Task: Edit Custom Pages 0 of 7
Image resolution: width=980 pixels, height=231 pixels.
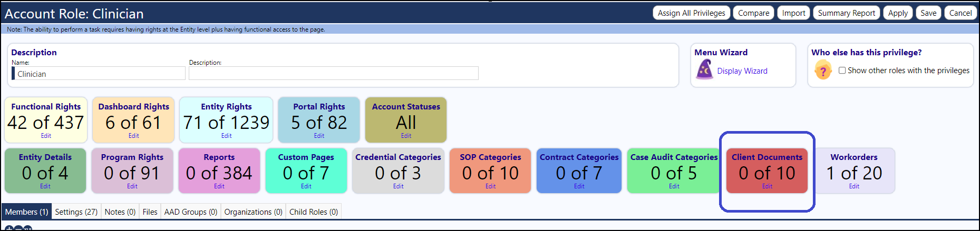Action: pos(306,186)
